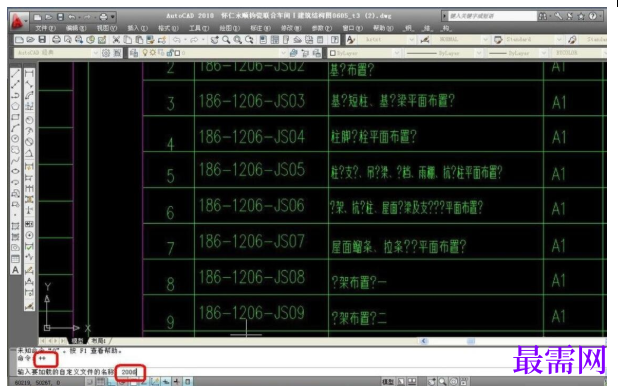
Task: Select the Rectangle tool in the draw toolbar
Action: coord(15,117)
